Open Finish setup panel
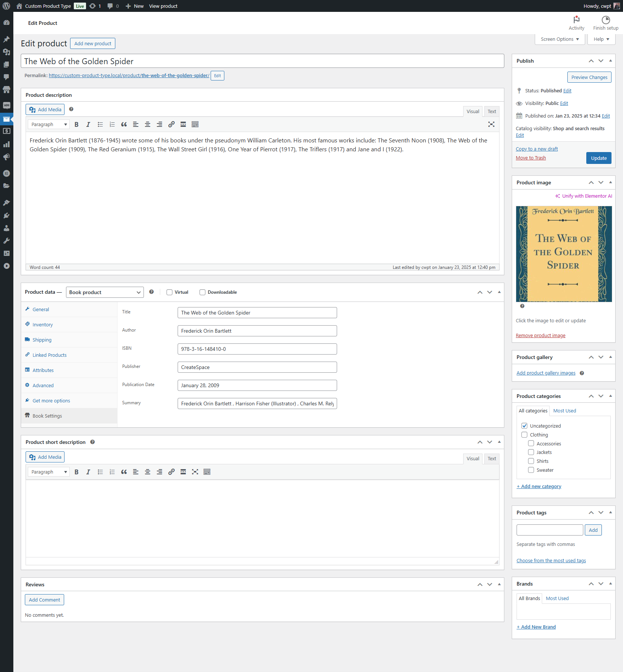Viewport: 623px width, 672px height. pos(606,23)
